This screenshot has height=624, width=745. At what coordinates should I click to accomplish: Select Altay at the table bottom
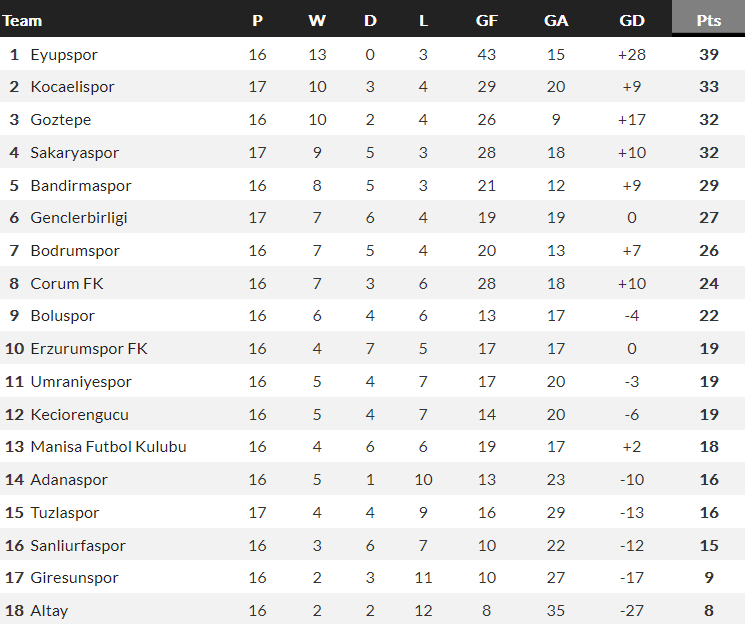point(49,610)
